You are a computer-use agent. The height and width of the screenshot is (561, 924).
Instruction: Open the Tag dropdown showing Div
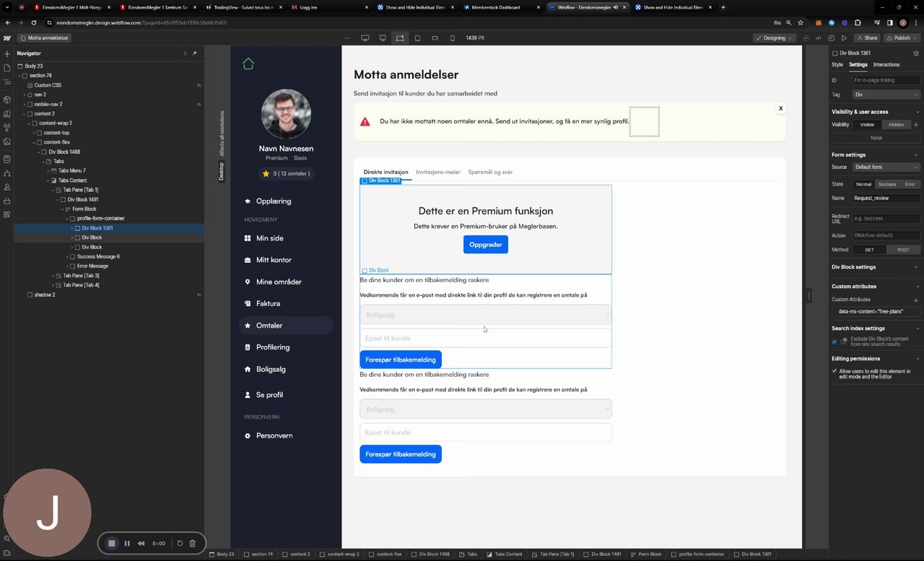(886, 95)
